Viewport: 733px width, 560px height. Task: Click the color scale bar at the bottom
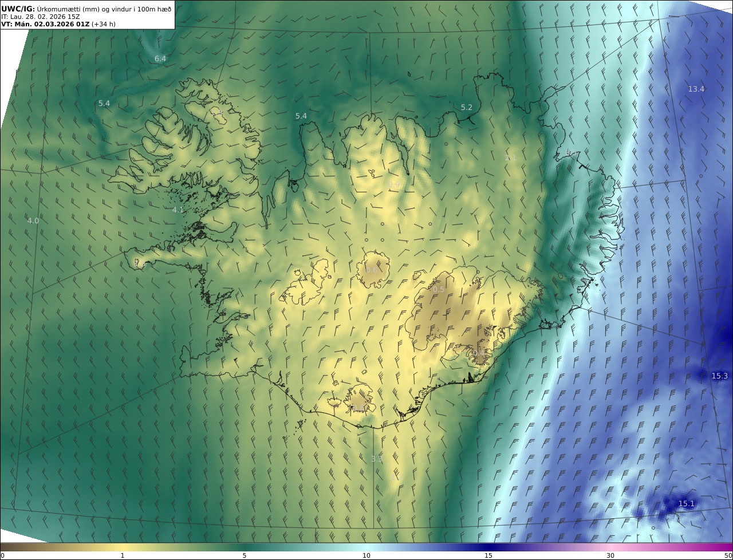(x=366, y=547)
